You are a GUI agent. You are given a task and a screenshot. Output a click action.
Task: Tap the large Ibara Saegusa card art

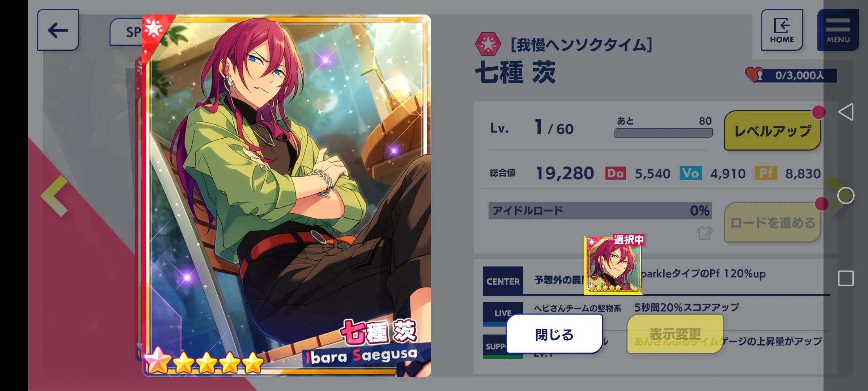tap(286, 195)
